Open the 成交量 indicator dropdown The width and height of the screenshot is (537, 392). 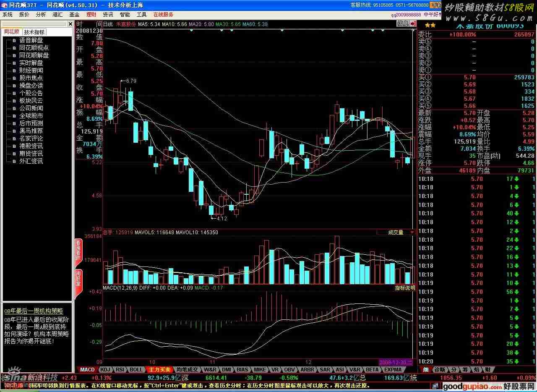396,232
